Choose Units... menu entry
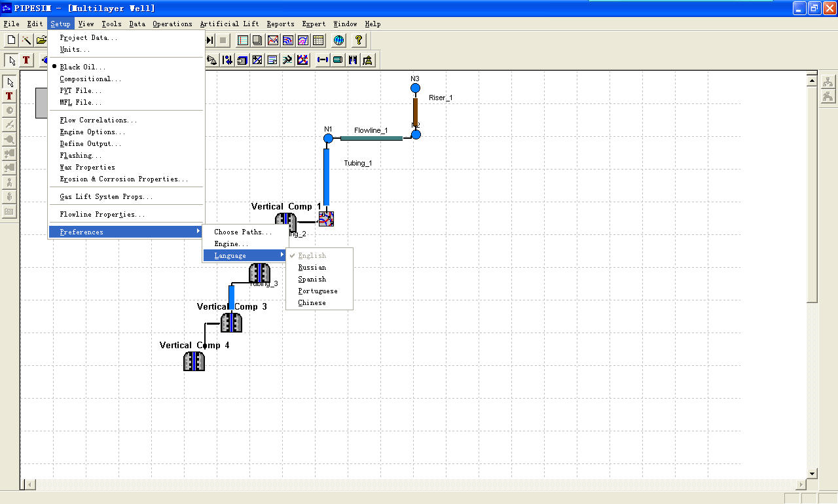Screen dimensions: 838x504 pyautogui.click(x=127, y=49)
